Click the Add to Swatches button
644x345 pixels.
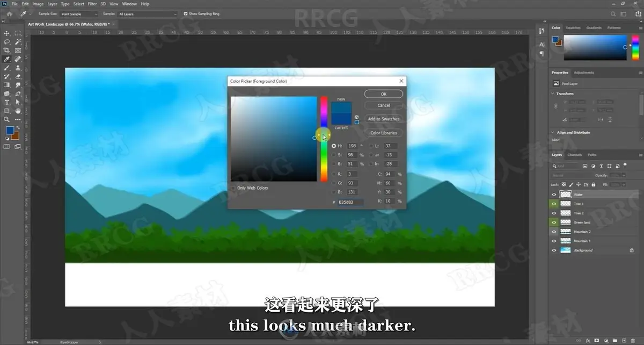pos(384,119)
